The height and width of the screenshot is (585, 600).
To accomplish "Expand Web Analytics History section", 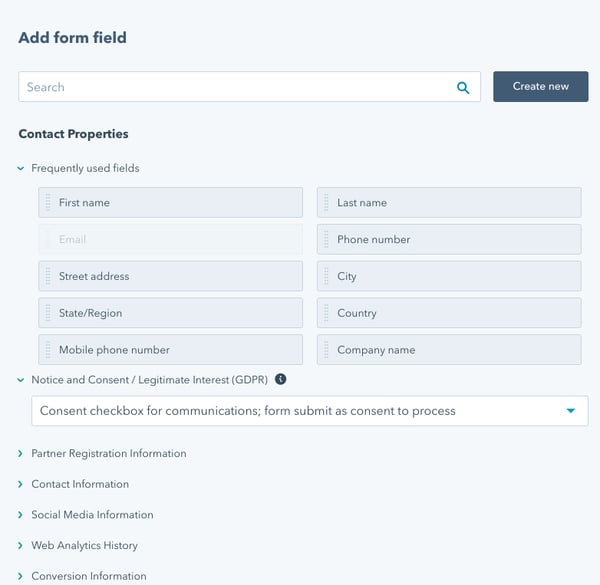I will pyautogui.click(x=21, y=546).
